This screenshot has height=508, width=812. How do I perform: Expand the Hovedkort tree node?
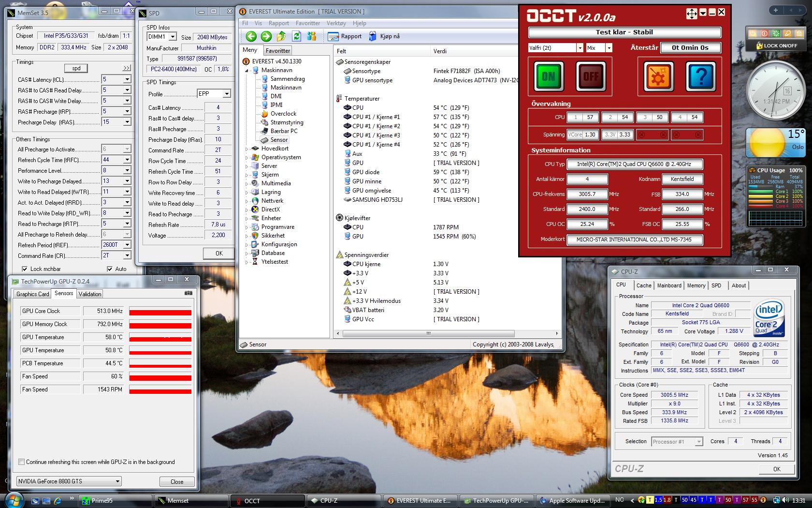tap(247, 149)
